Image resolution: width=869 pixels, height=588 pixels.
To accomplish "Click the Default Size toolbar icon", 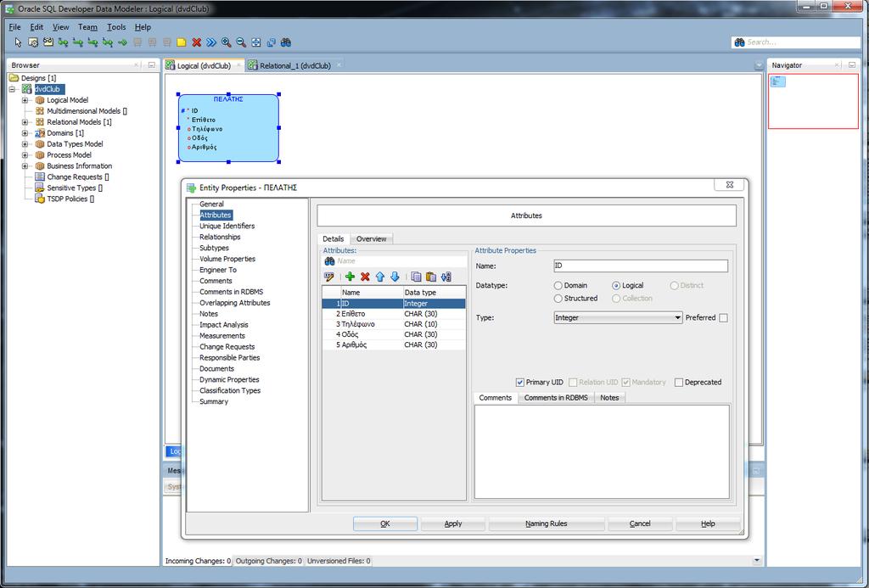I will [x=271, y=42].
